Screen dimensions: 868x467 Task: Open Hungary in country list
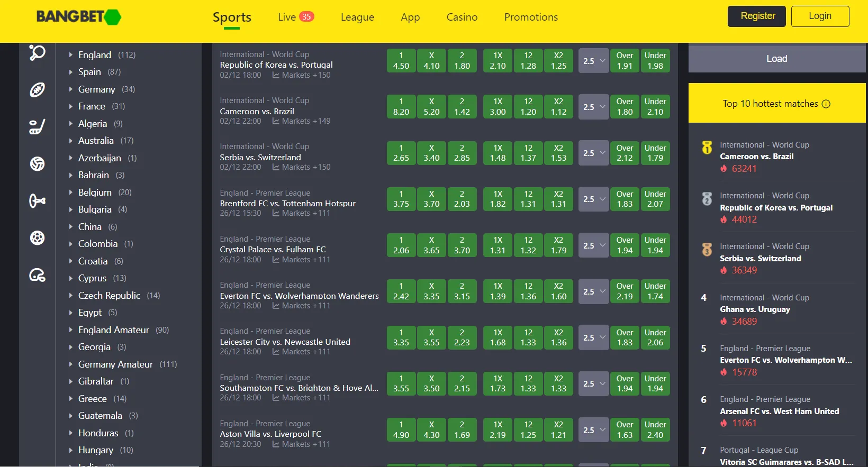(x=96, y=450)
